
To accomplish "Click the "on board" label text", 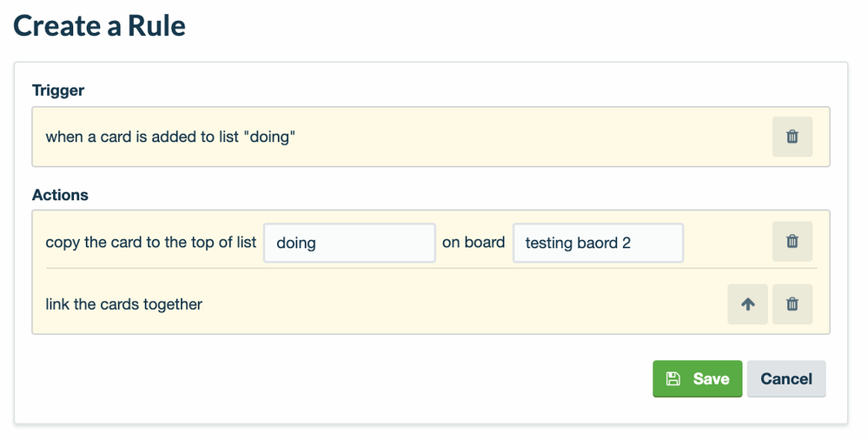I will (x=473, y=243).
